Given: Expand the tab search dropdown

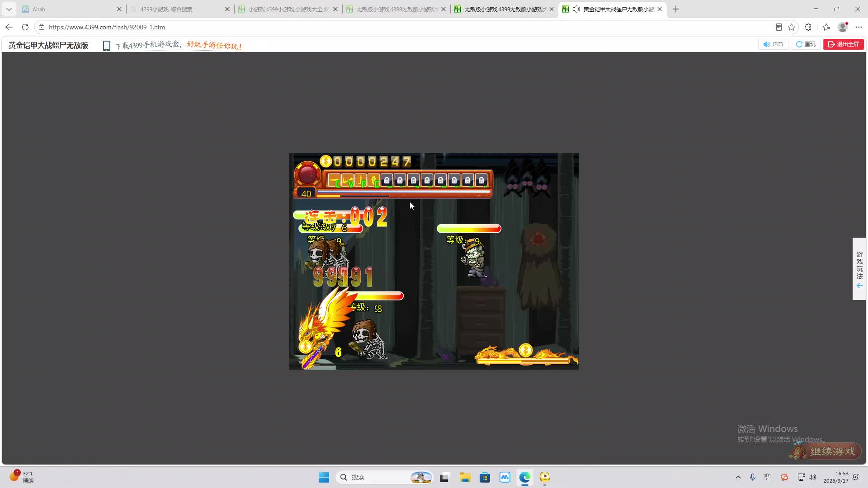Looking at the screenshot, I should point(9,9).
